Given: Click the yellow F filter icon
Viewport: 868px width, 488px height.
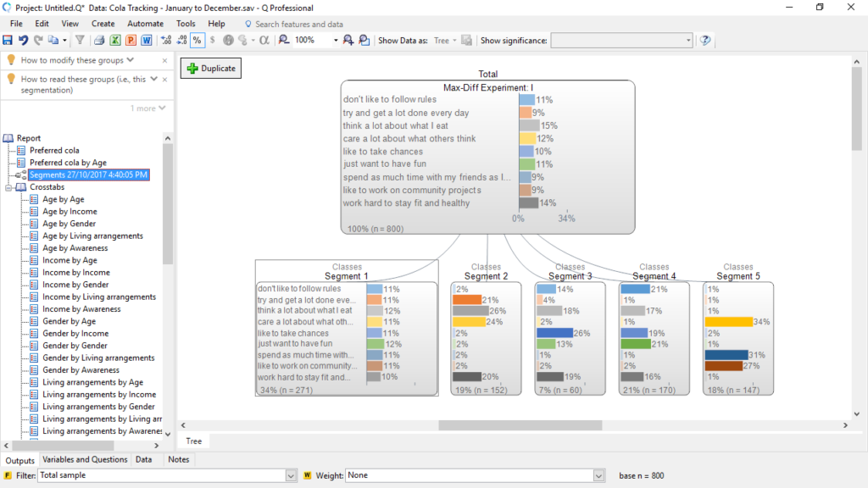Looking at the screenshot, I should click(7, 475).
